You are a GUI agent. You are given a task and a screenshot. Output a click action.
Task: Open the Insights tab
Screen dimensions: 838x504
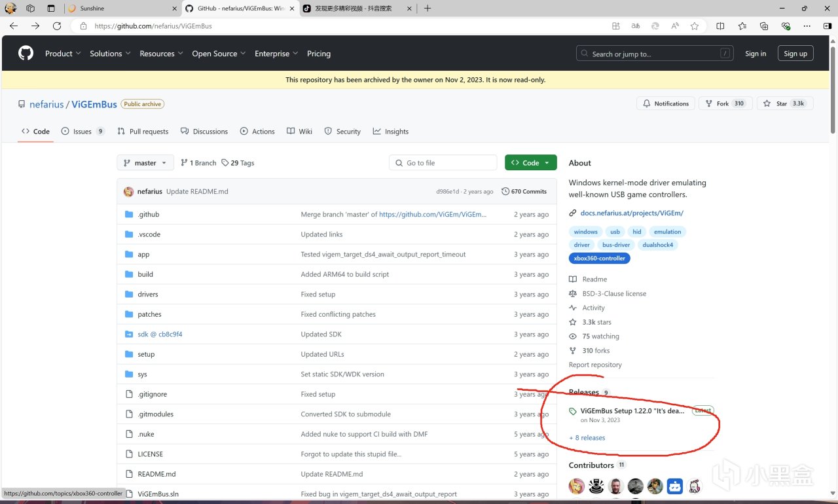(390, 132)
